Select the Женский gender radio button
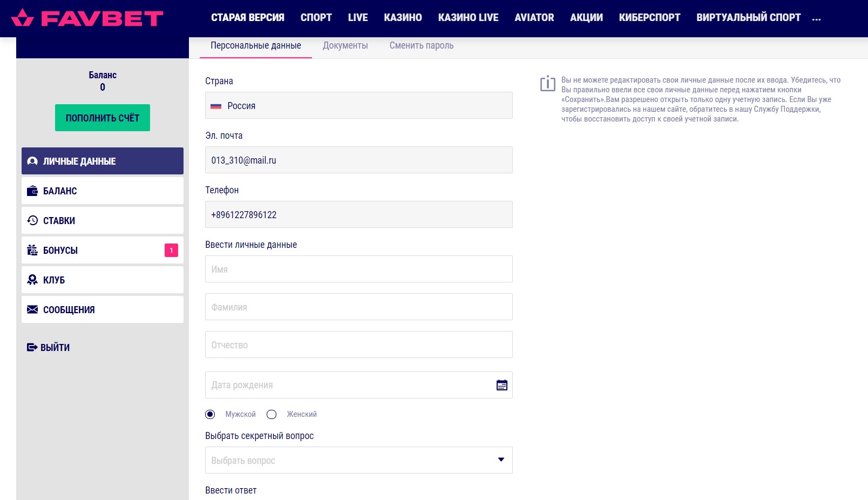Screen dimensions: 868x500 [x=272, y=414]
